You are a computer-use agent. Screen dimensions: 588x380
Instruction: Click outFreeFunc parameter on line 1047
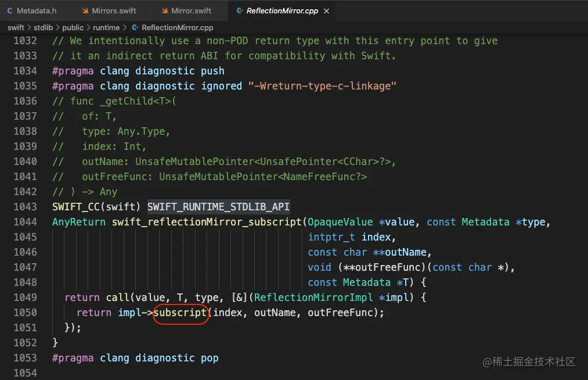(388, 267)
